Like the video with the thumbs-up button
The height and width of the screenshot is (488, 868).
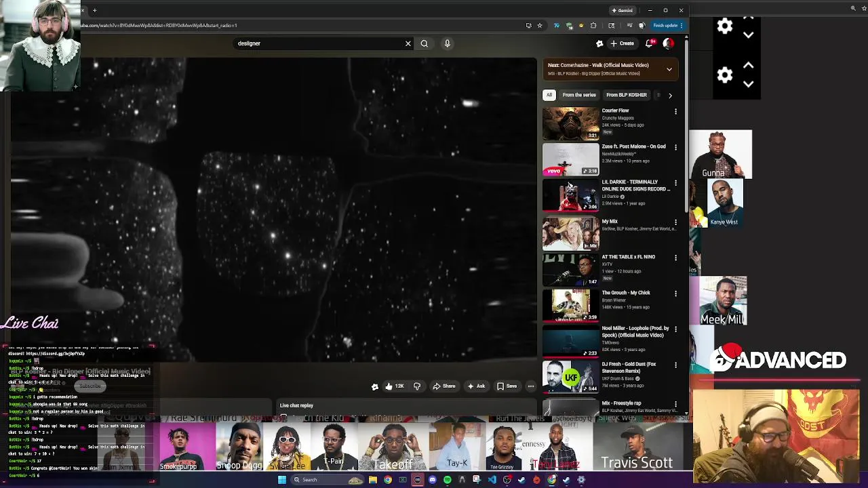[394, 386]
